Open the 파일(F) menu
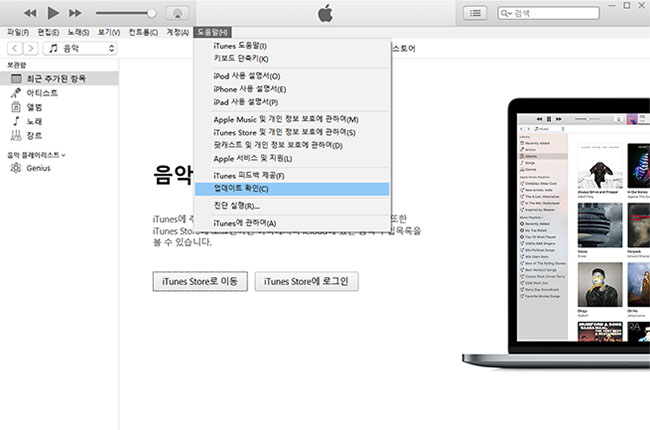This screenshot has height=430, width=650. tap(18, 32)
